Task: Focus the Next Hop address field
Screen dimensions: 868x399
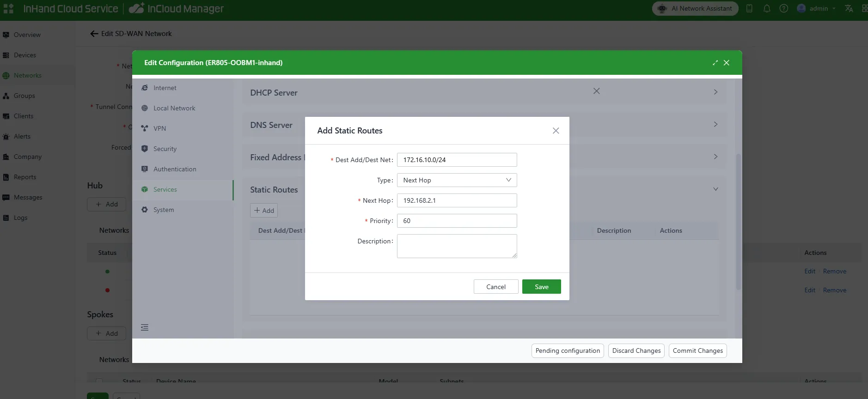Action: [457, 200]
